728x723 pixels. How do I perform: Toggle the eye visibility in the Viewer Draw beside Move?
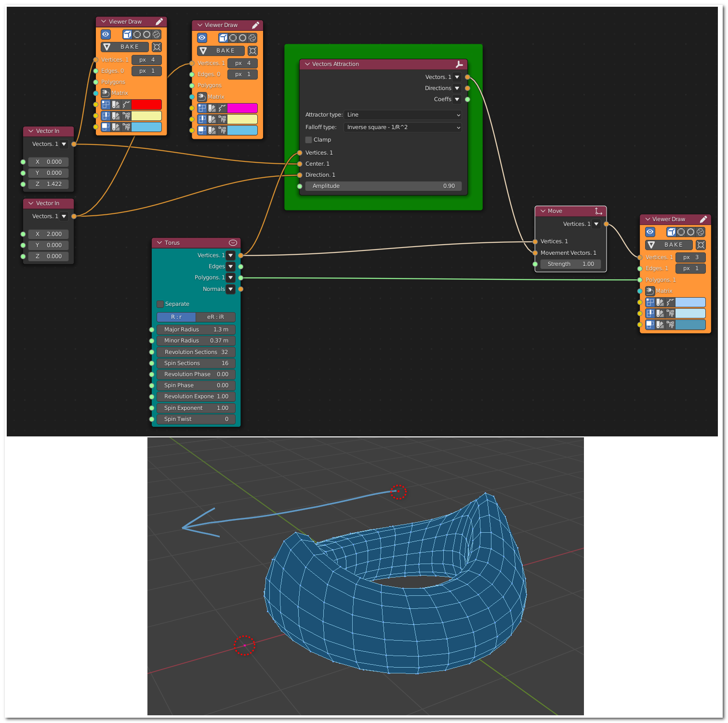(650, 232)
